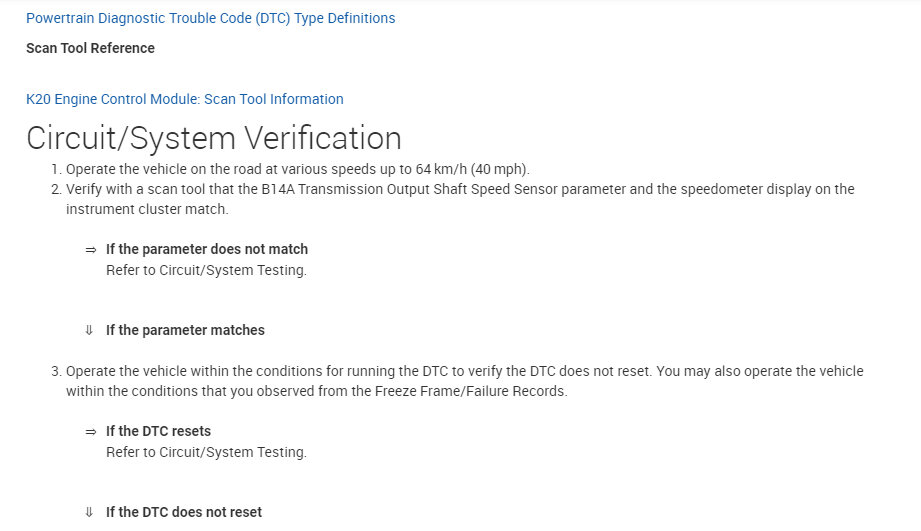
Task: Click the 'Circuit/System Verification' section heading
Action: (x=213, y=138)
